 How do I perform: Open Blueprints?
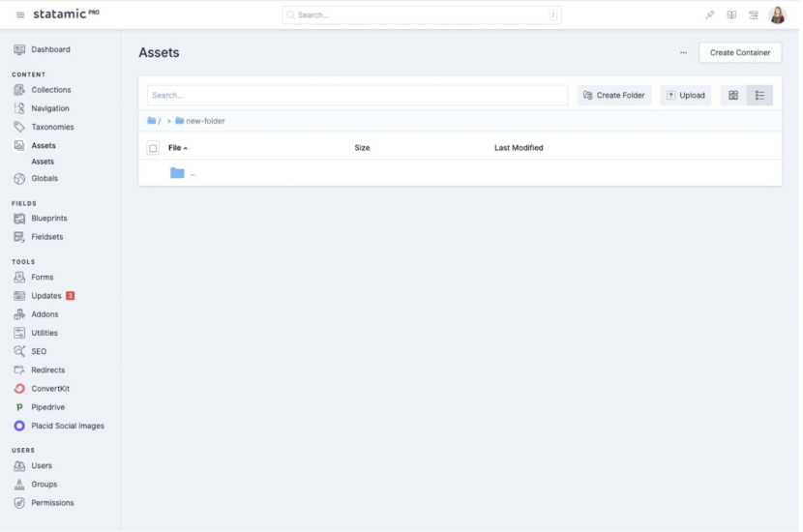point(49,219)
